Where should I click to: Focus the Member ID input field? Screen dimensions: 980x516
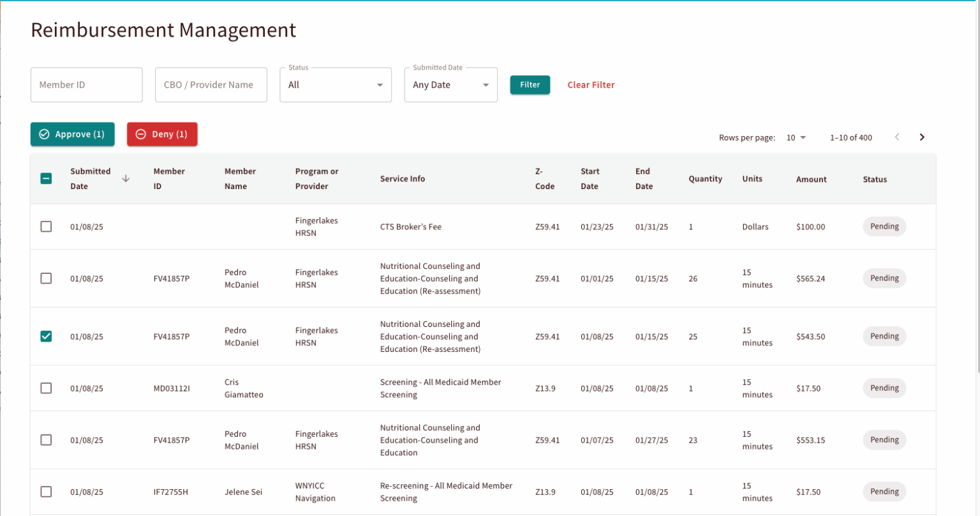point(87,85)
